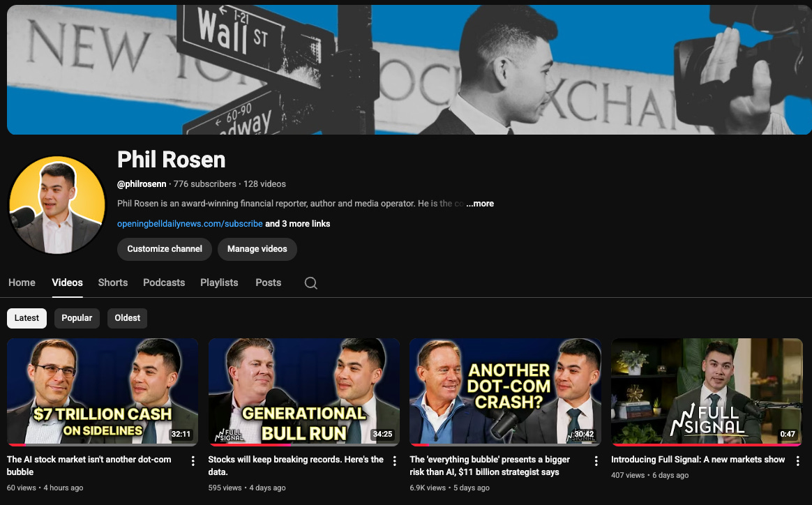Open the Full Signal intro video thumbnail
Image resolution: width=812 pixels, height=505 pixels.
707,392
